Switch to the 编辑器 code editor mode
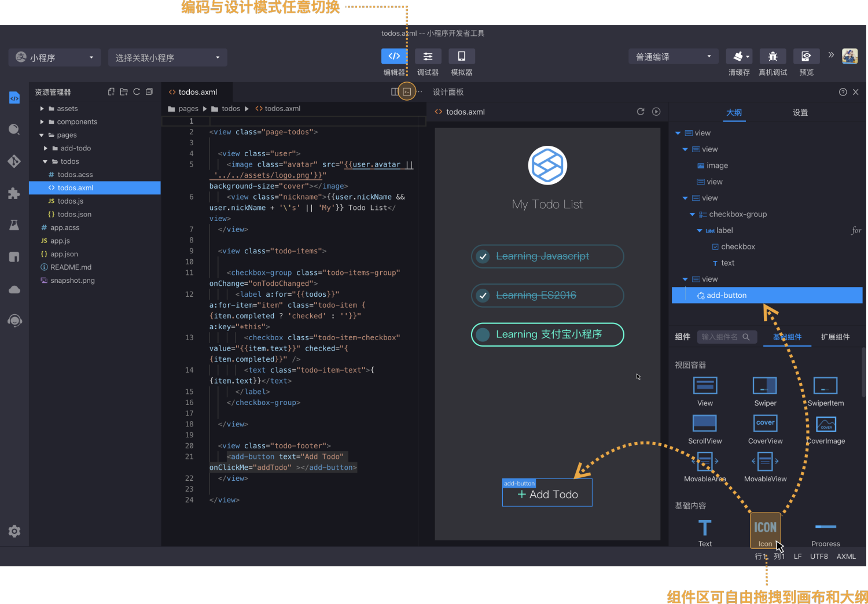This screenshot has height=604, width=868. [x=394, y=56]
